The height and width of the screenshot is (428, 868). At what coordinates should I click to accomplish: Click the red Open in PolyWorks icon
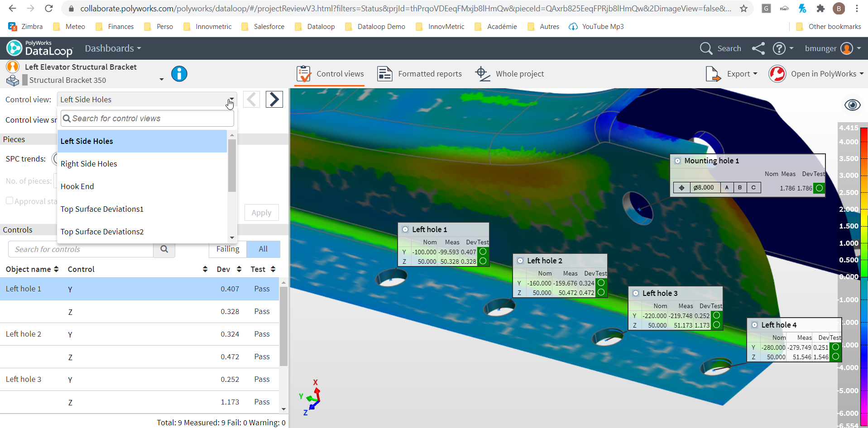(x=777, y=74)
